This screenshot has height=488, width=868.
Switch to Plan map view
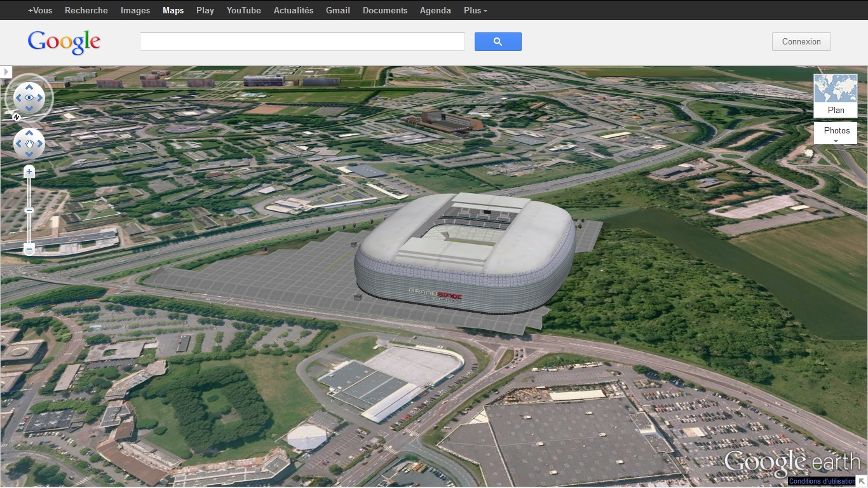(x=836, y=97)
